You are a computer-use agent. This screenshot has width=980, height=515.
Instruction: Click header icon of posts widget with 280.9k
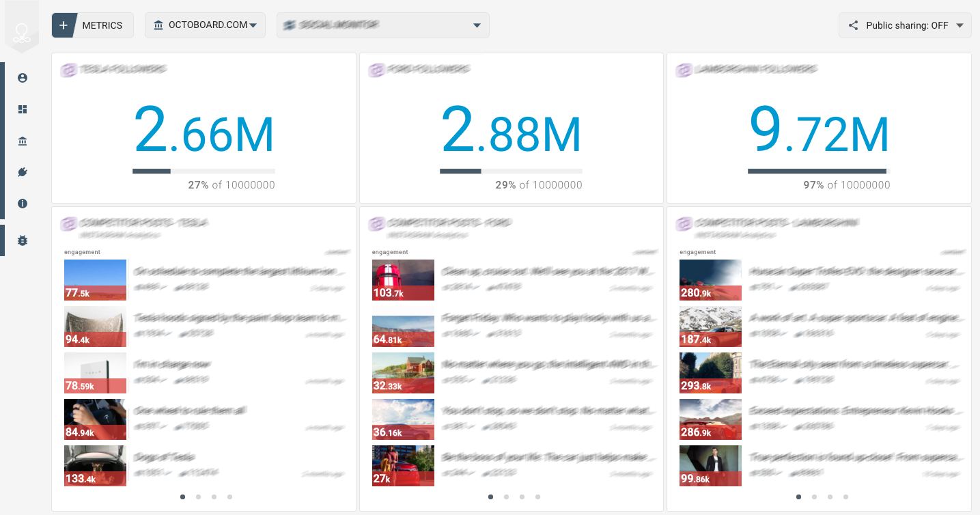(x=684, y=224)
